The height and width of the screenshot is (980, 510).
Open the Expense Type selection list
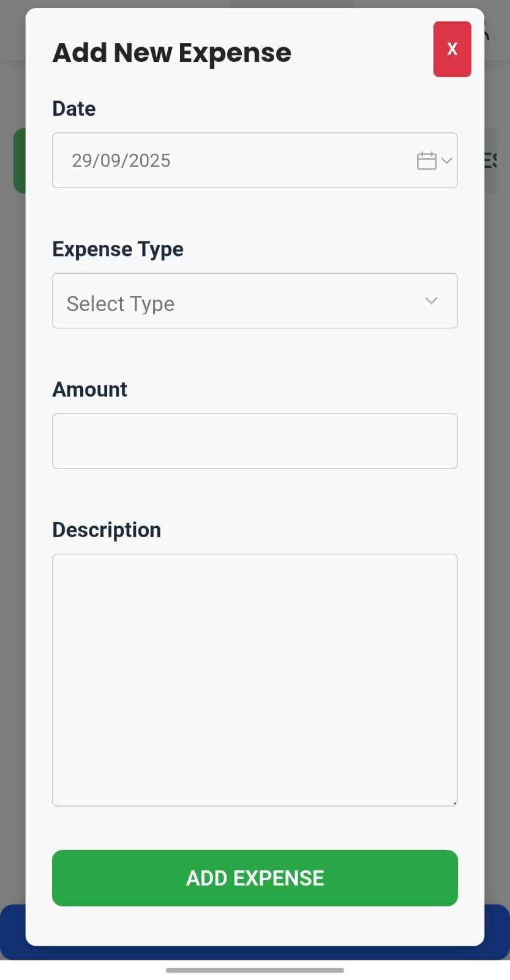(x=255, y=301)
